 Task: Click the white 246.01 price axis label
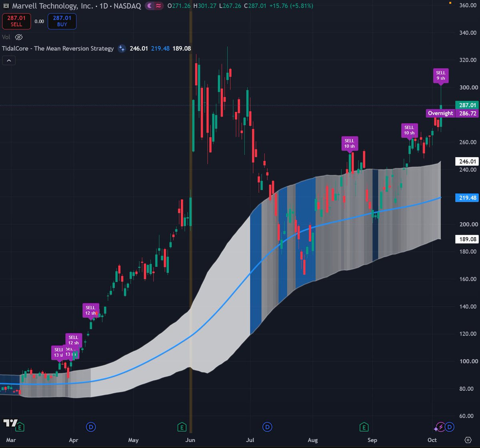[468, 162]
